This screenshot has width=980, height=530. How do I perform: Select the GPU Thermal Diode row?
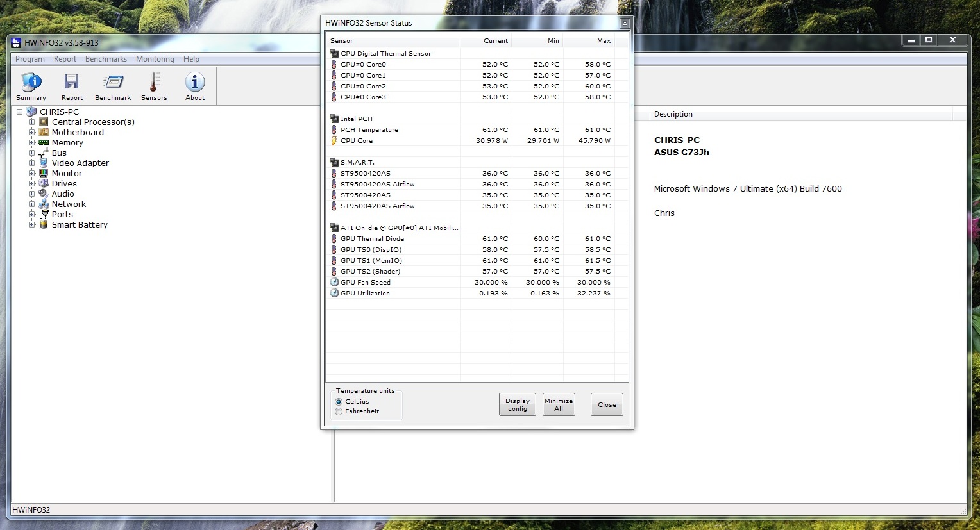click(477, 238)
